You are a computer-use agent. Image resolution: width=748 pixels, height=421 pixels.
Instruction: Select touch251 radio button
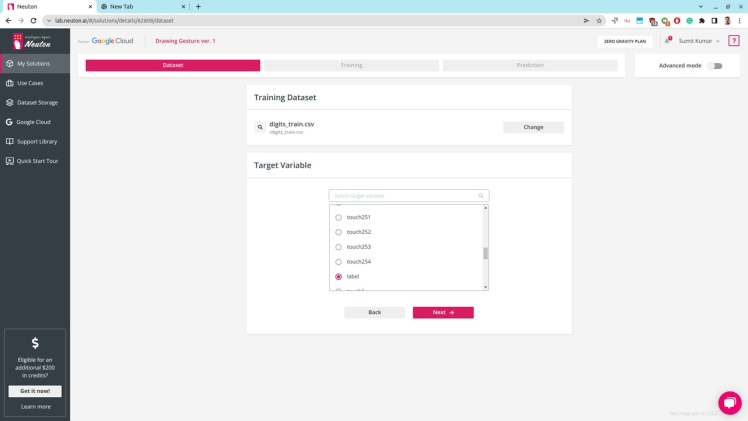[338, 217]
